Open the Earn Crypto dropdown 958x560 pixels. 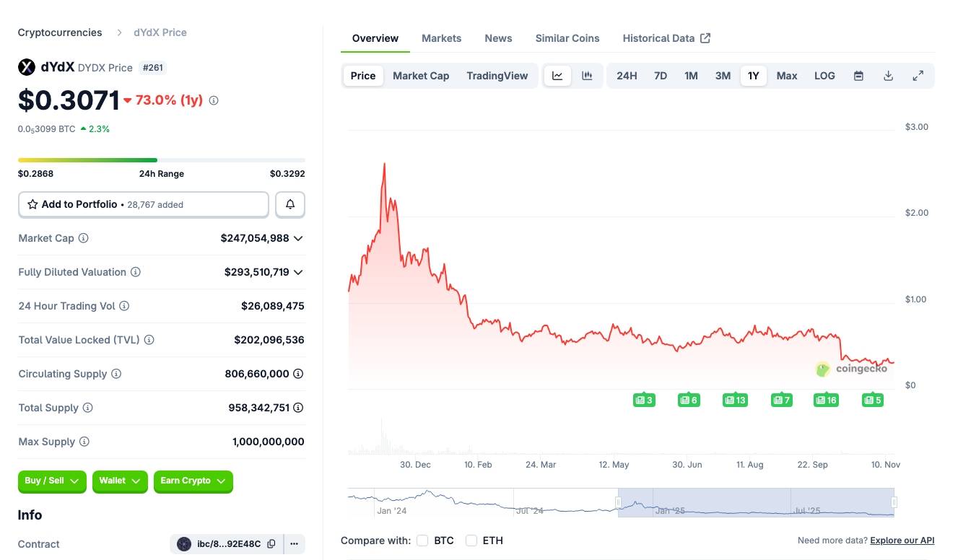tap(193, 481)
